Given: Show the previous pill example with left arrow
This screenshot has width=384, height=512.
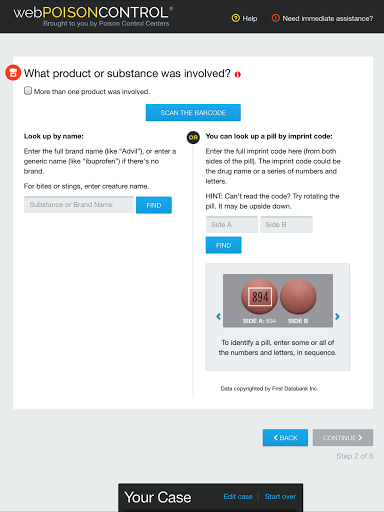Looking at the screenshot, I should (x=218, y=316).
